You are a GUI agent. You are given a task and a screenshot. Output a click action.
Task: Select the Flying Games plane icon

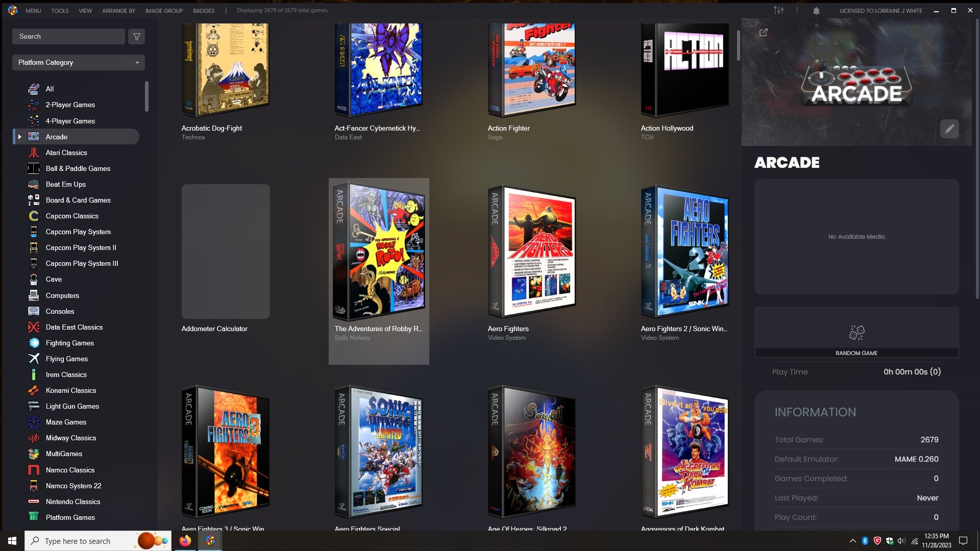coord(34,359)
